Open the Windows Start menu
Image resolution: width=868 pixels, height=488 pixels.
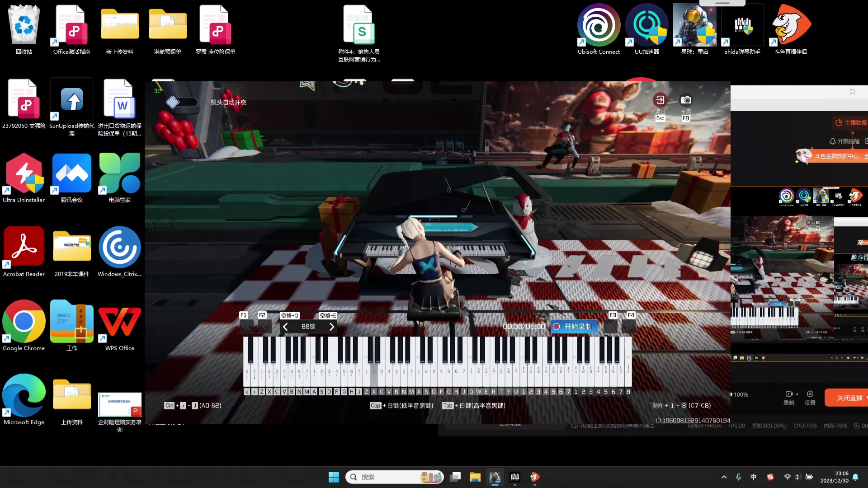point(334,477)
